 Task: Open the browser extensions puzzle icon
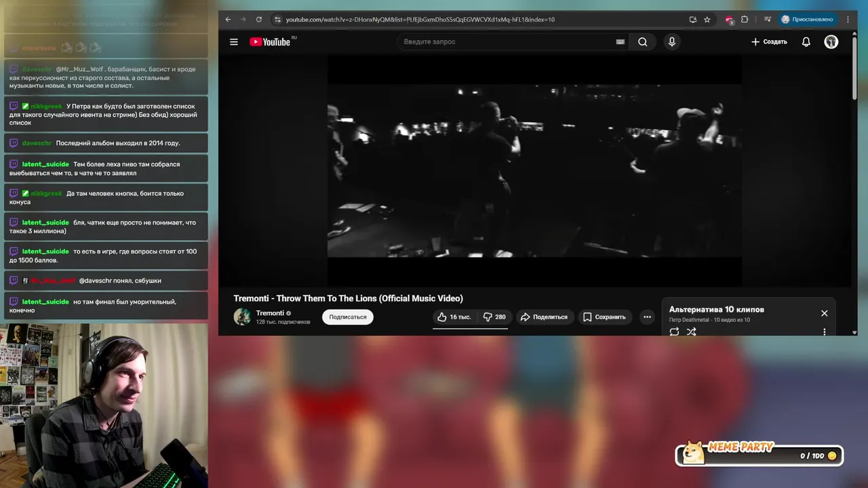point(745,20)
